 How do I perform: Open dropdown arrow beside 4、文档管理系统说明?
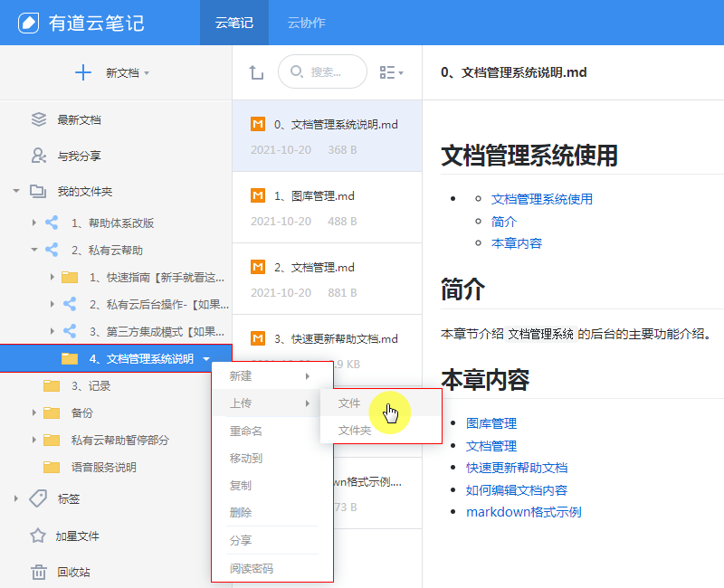206,359
